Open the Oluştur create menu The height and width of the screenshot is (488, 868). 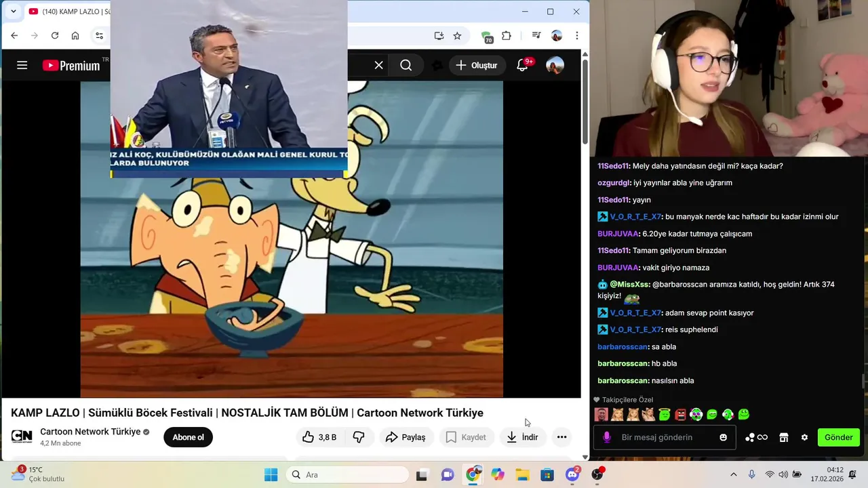(476, 65)
